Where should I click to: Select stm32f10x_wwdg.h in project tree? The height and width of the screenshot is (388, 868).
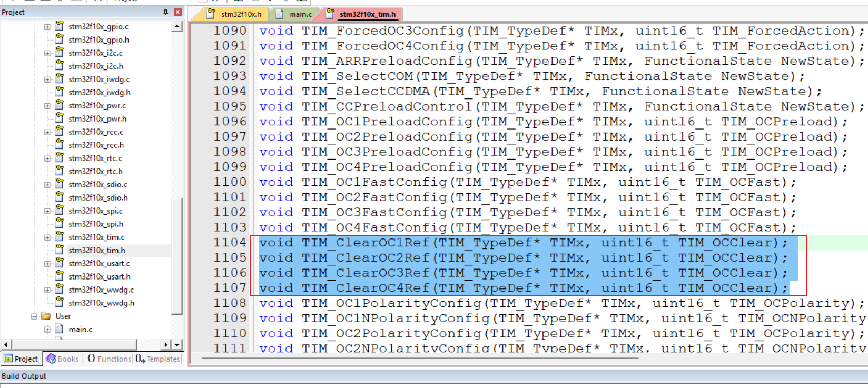coord(101,303)
